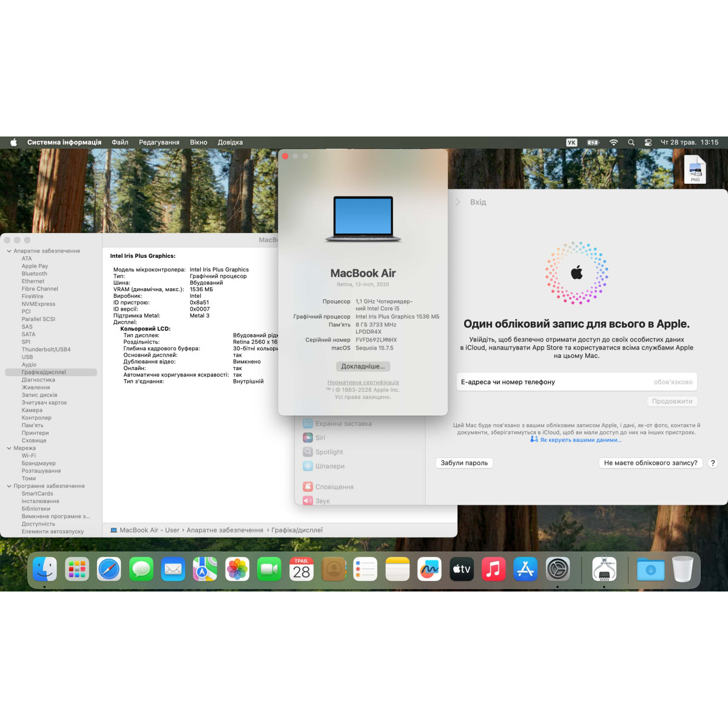Viewport: 728px width, 728px height.
Task: Open Downloads folder in the Dock
Action: tap(650, 569)
